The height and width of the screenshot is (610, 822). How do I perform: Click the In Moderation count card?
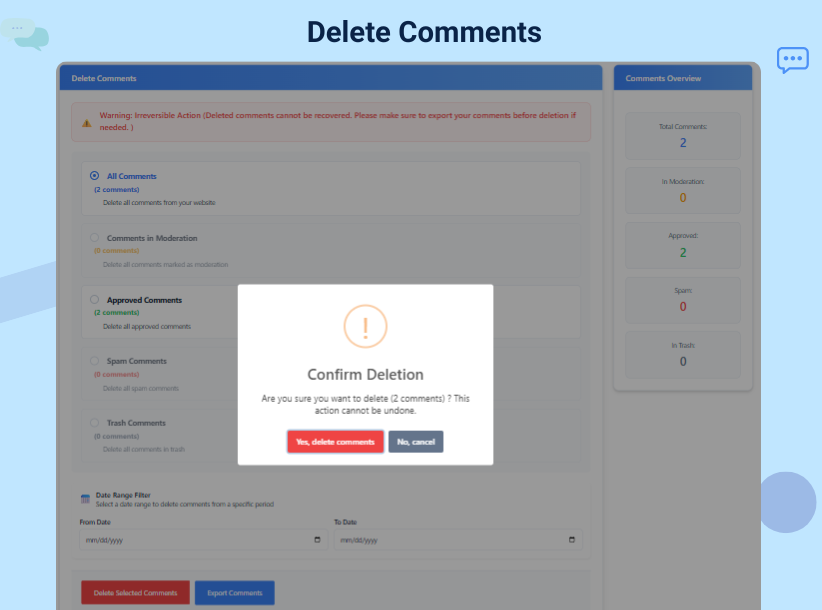pos(683,191)
